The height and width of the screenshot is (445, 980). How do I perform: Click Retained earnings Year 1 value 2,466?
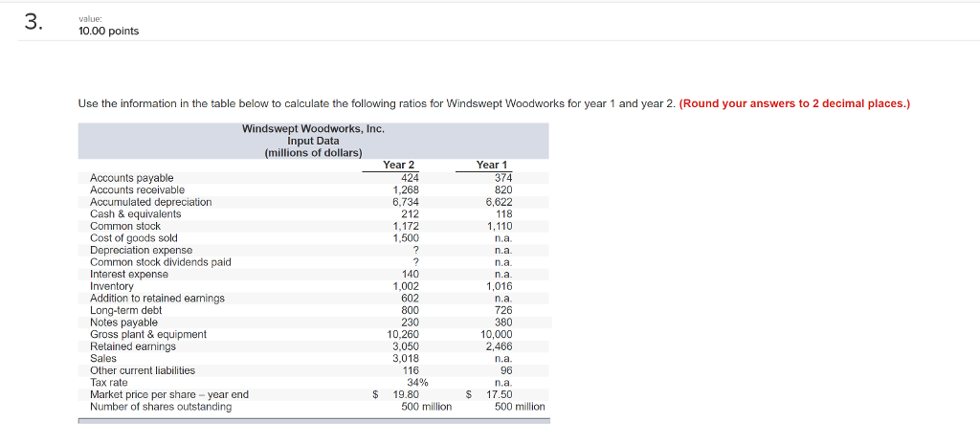[500, 346]
